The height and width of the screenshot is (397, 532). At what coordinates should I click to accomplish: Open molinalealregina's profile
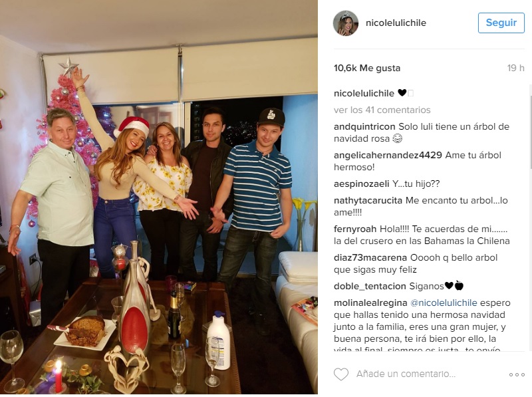(x=370, y=303)
